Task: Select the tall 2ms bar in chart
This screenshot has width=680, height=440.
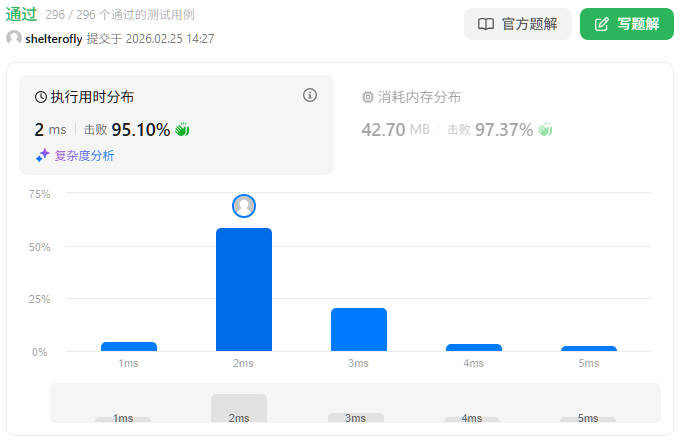Action: point(244,290)
